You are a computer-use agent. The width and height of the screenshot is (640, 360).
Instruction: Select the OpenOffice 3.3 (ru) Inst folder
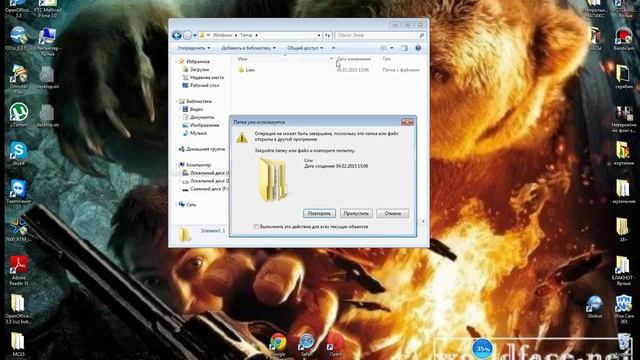pos(18,309)
